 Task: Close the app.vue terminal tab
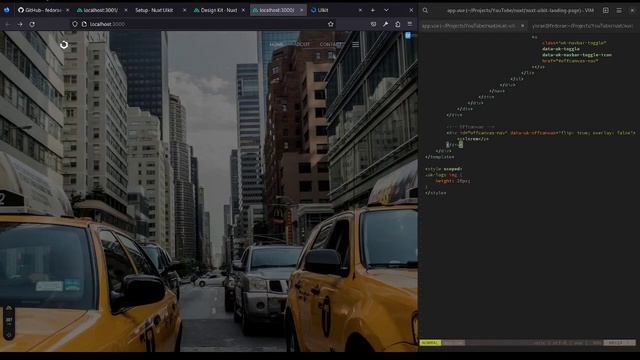pyautogui.click(x=522, y=26)
